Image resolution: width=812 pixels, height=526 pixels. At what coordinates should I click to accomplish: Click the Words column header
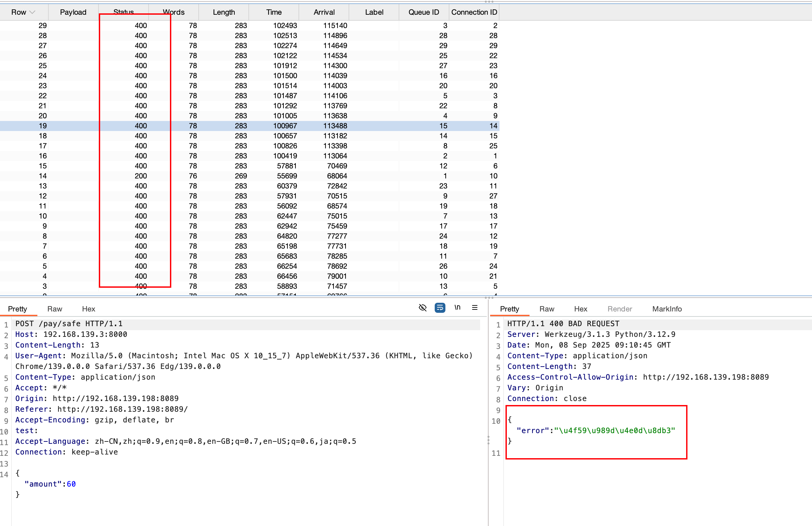pos(173,12)
